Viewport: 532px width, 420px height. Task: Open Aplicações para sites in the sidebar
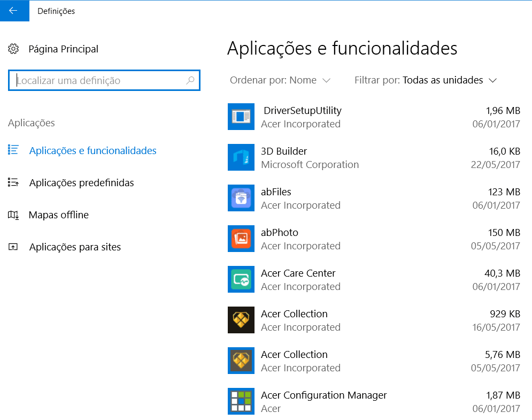(x=75, y=247)
